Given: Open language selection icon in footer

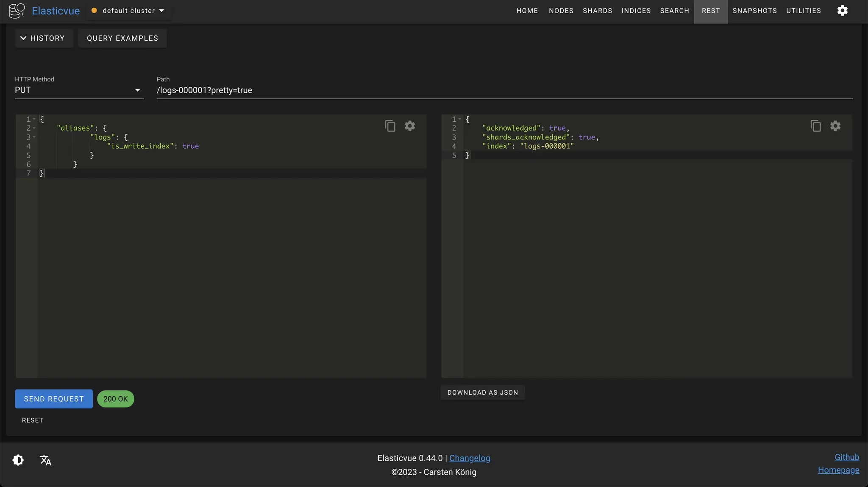Looking at the screenshot, I should coord(45,460).
